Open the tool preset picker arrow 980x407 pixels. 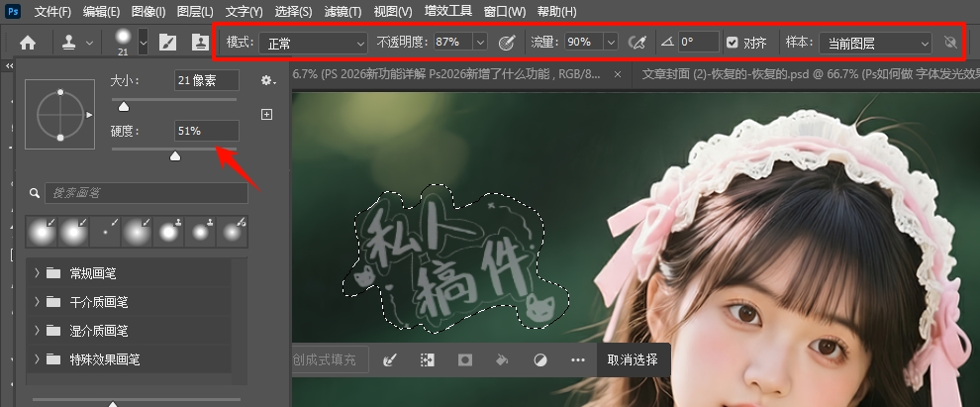coord(89,43)
